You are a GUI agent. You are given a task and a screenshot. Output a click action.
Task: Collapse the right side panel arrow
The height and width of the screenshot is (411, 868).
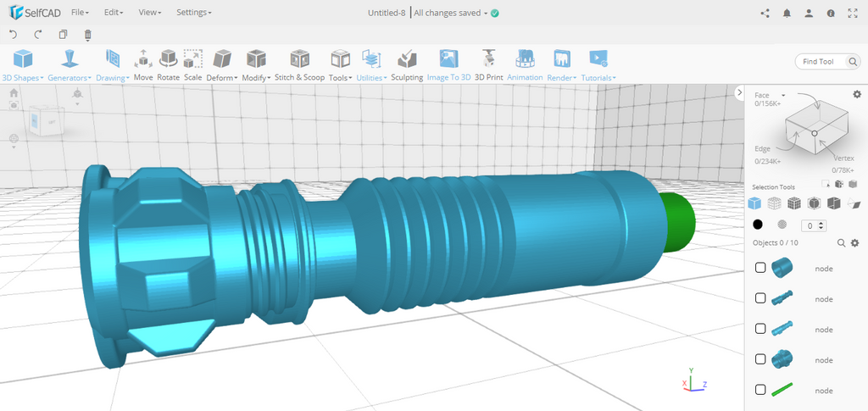tap(739, 93)
